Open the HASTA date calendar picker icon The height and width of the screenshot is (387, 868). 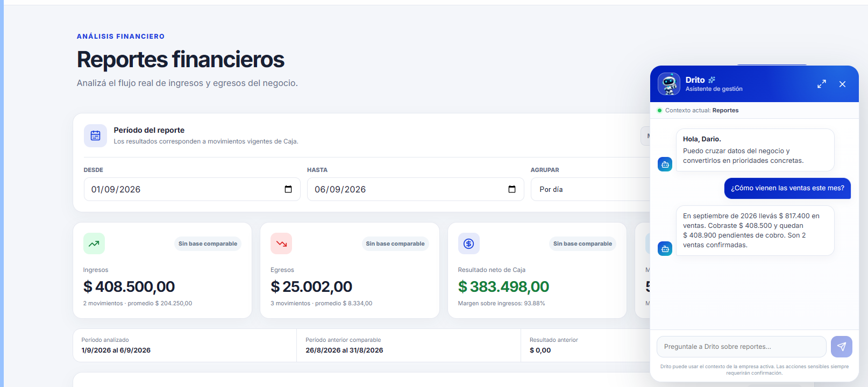(512, 189)
